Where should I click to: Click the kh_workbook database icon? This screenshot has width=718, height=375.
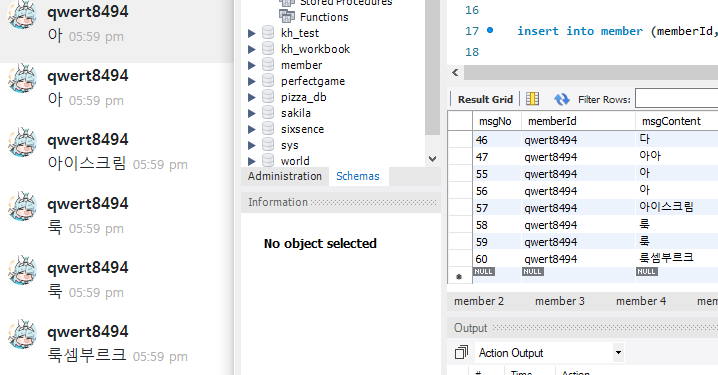(268, 49)
